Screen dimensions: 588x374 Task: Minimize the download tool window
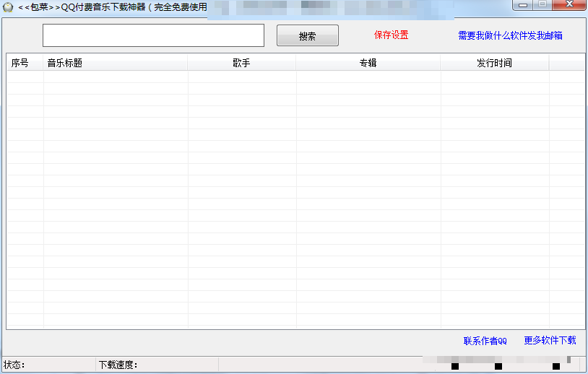pyautogui.click(x=523, y=5)
